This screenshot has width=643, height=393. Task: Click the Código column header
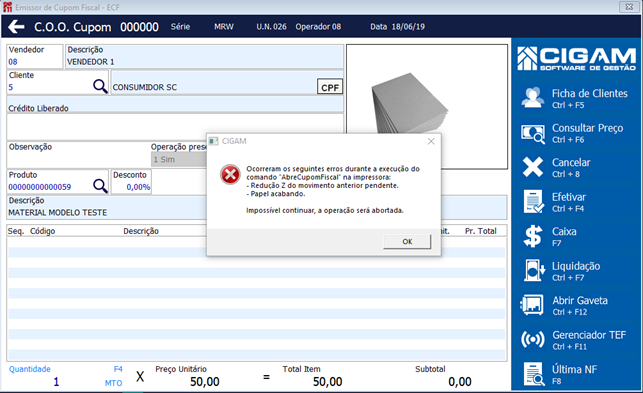(42, 231)
